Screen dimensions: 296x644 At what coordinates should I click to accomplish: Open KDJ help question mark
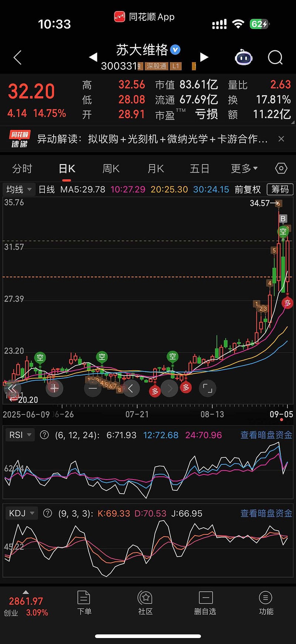pos(47,513)
